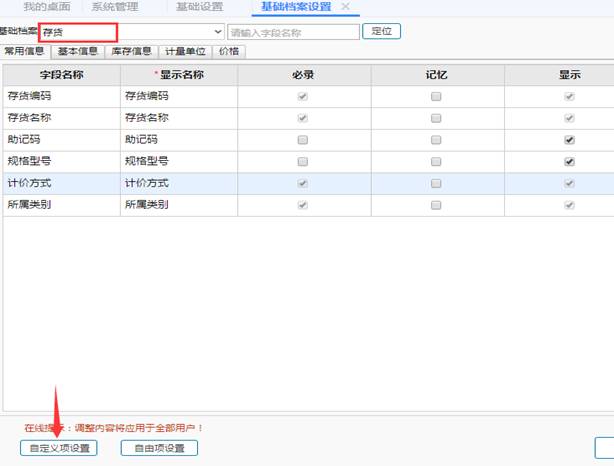Toggle 记忆 checkbox for 存货编码
This screenshot has height=466, width=614.
point(436,97)
